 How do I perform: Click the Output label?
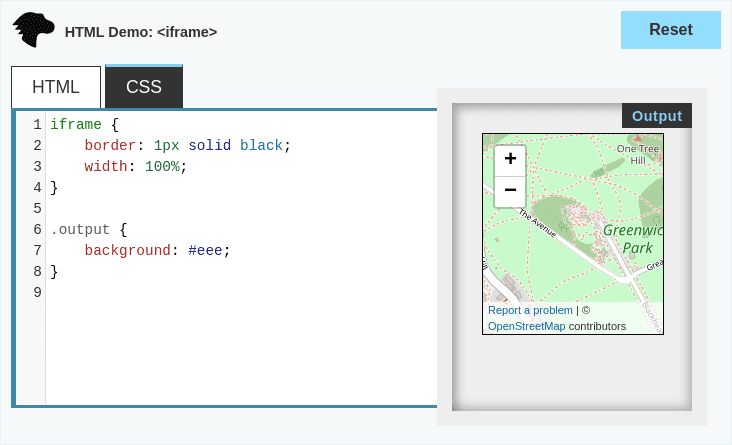click(x=657, y=116)
